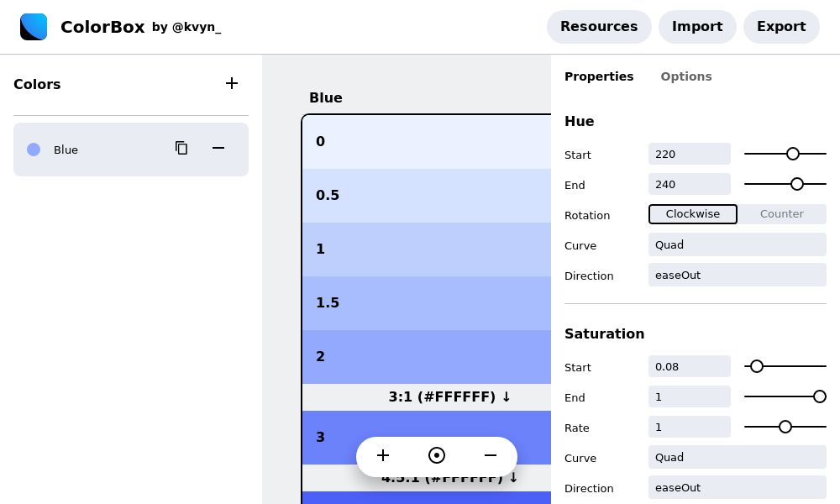The width and height of the screenshot is (840, 504).
Task: Click the Resources button
Action: 599,26
